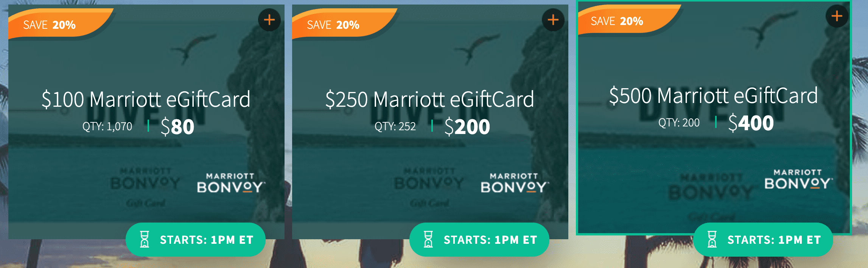The height and width of the screenshot is (268, 868).
Task: Click 'Starts: 1PM ET' button under $500 card
Action: pyautogui.click(x=763, y=240)
